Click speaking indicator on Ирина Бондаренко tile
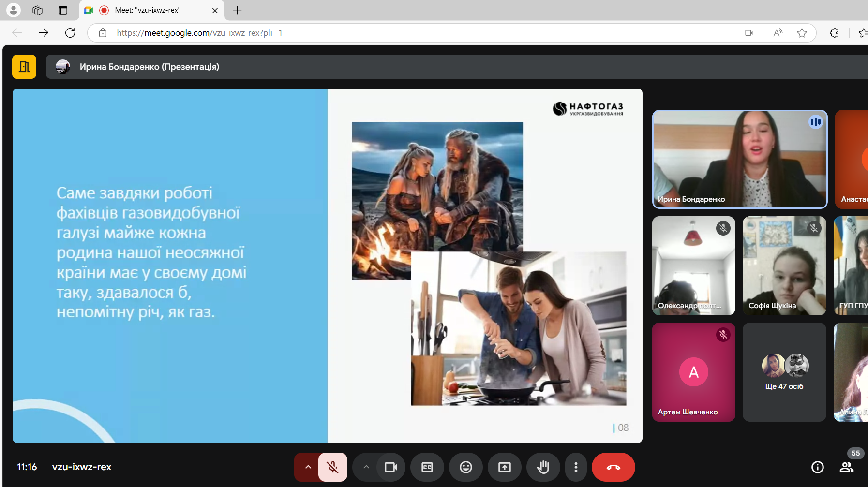The image size is (868, 487). (816, 122)
